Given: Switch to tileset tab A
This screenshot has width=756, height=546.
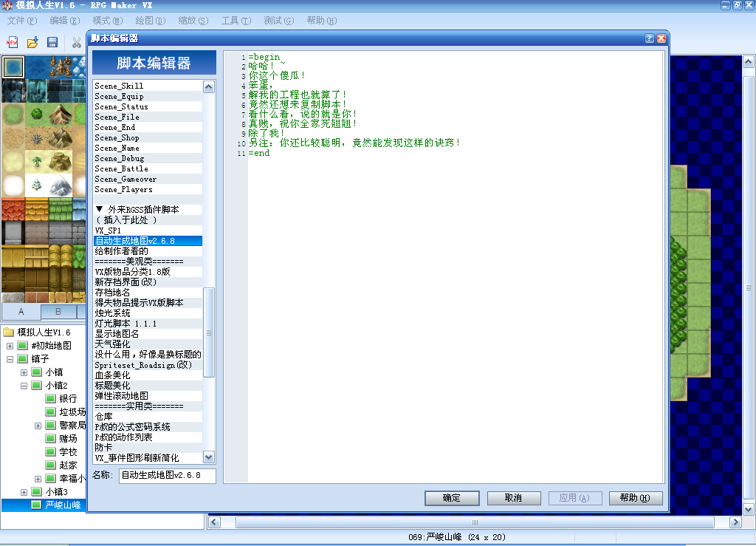Looking at the screenshot, I should pos(21,312).
